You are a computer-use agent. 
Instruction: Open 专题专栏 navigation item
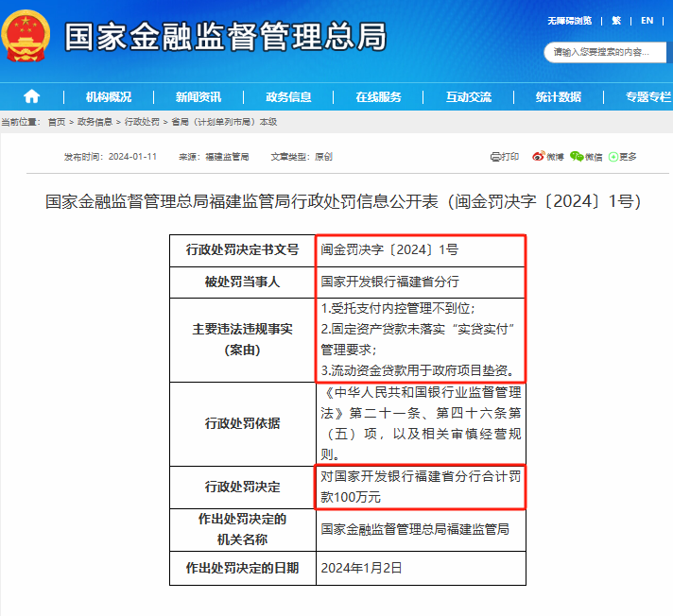pyautogui.click(x=647, y=96)
